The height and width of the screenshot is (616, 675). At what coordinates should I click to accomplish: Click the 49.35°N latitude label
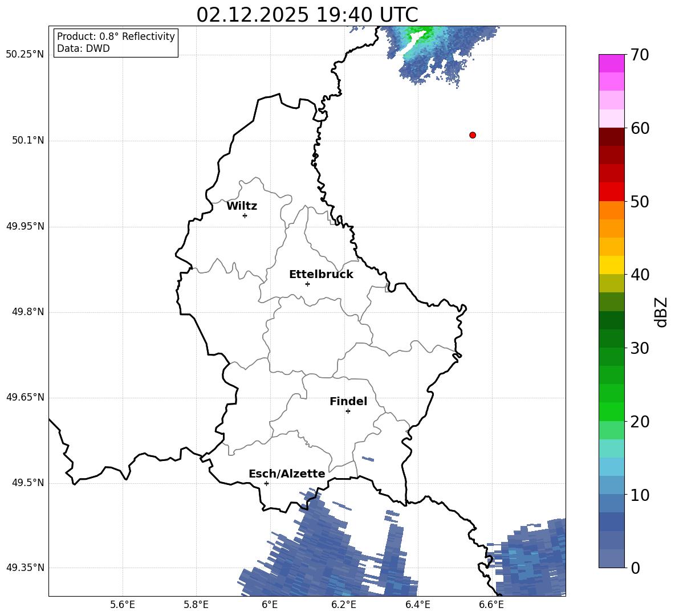click(25, 568)
